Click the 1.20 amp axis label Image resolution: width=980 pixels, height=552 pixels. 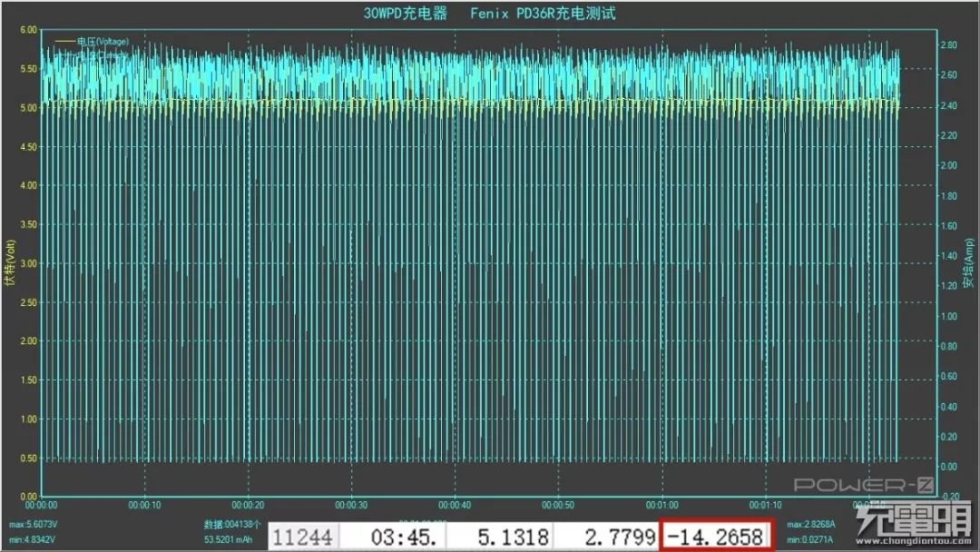pyautogui.click(x=949, y=286)
